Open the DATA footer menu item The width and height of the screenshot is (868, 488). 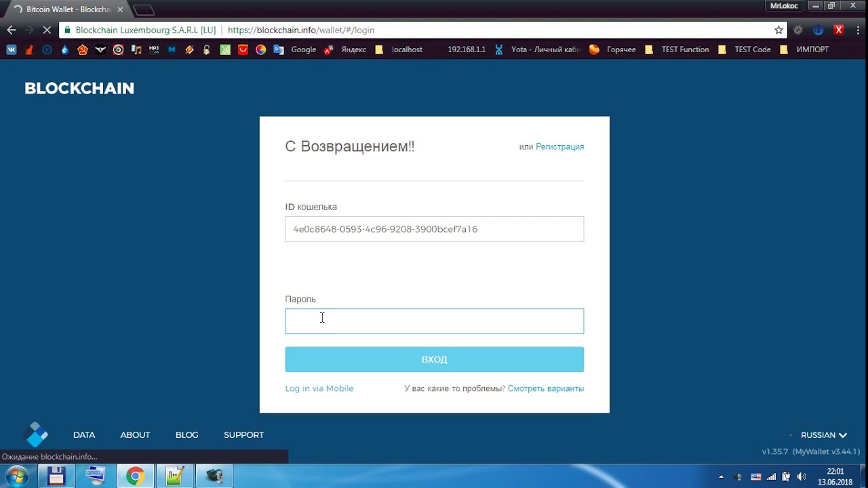[84, 435]
